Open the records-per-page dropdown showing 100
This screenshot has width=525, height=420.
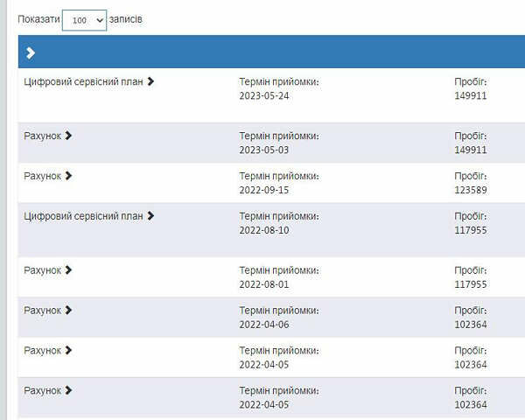(x=84, y=20)
